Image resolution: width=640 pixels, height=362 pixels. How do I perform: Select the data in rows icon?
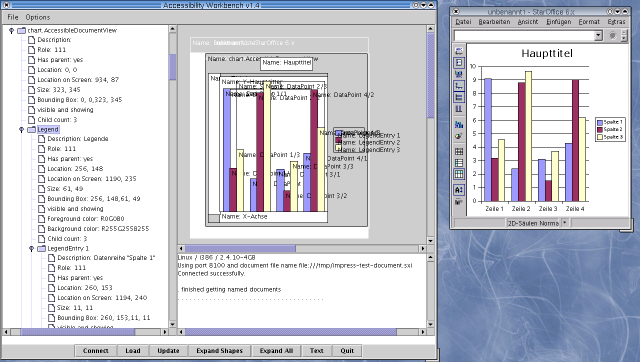tap(459, 163)
